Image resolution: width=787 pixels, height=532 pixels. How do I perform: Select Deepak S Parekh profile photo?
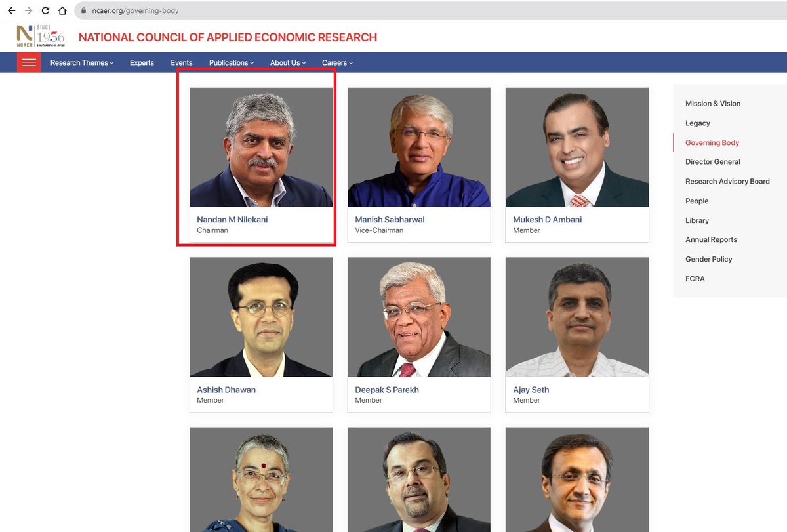click(x=419, y=317)
